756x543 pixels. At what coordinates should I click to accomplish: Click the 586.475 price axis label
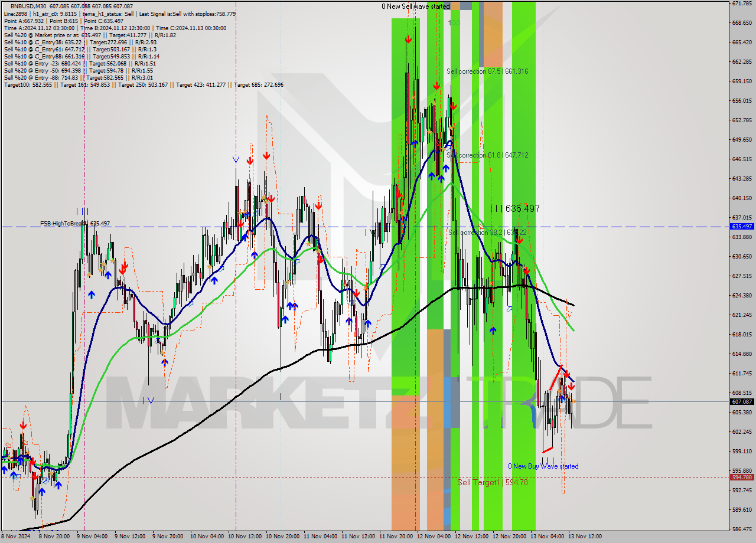click(741, 529)
